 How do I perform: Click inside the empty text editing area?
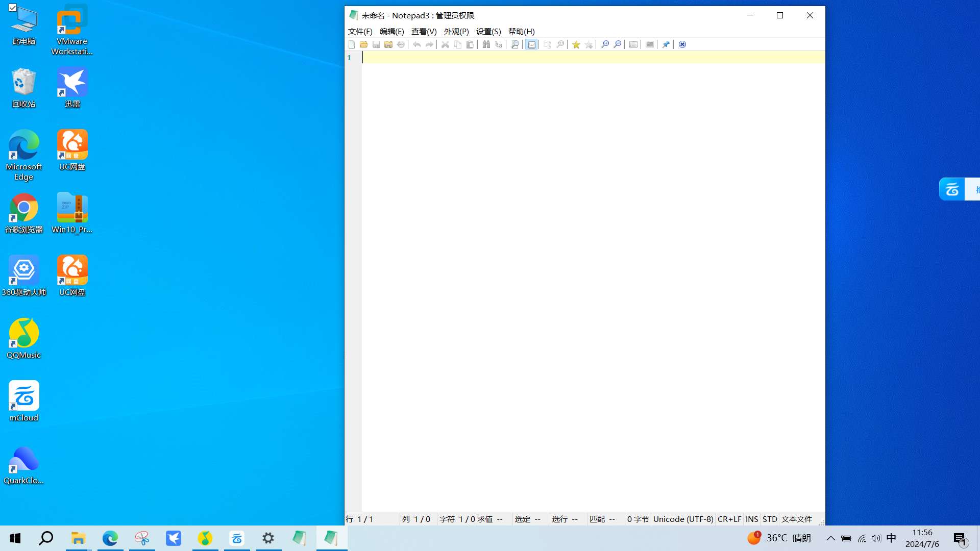(x=592, y=255)
